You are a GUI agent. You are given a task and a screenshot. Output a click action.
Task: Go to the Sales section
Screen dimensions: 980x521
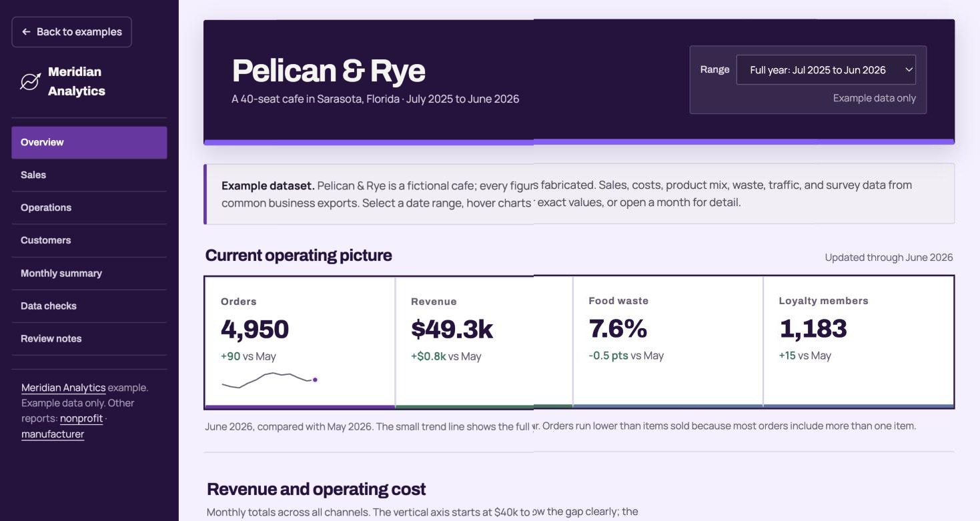click(x=89, y=175)
